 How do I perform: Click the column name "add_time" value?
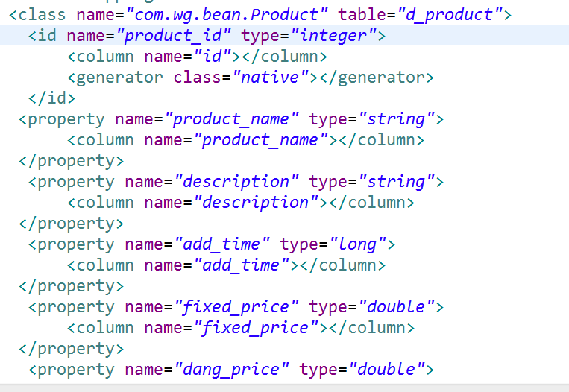tap(242, 265)
